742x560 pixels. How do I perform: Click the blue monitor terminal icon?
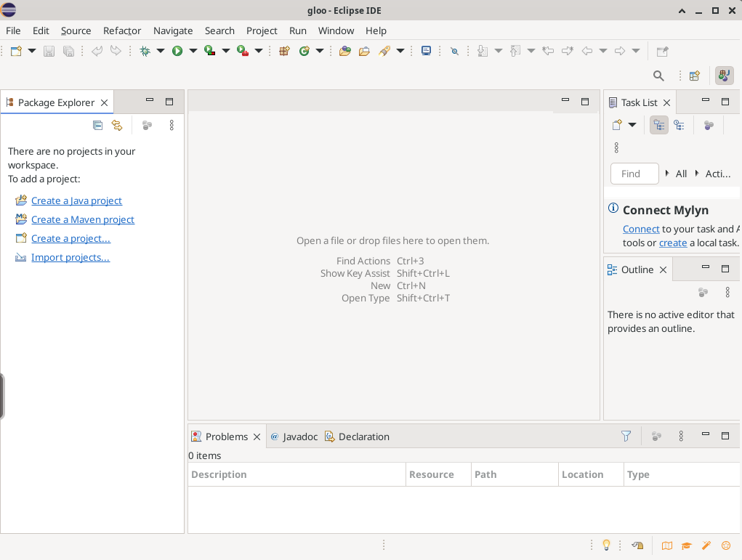point(427,51)
